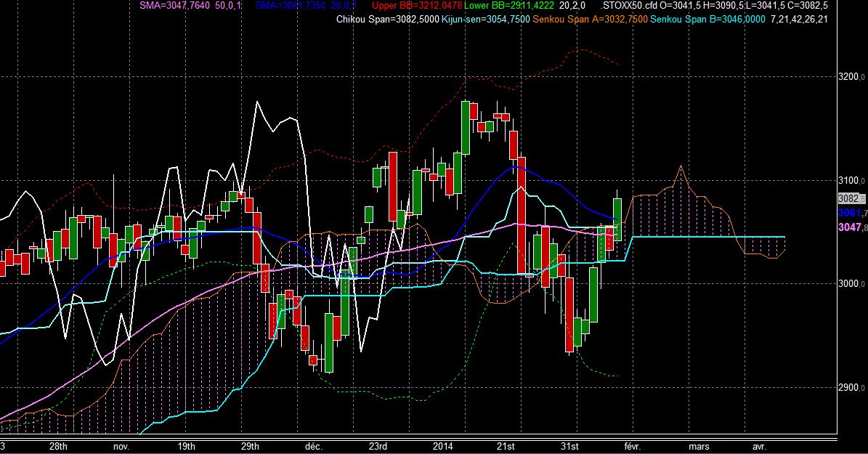Click the nov. date axis label
The image size is (868, 454).
pos(121,446)
